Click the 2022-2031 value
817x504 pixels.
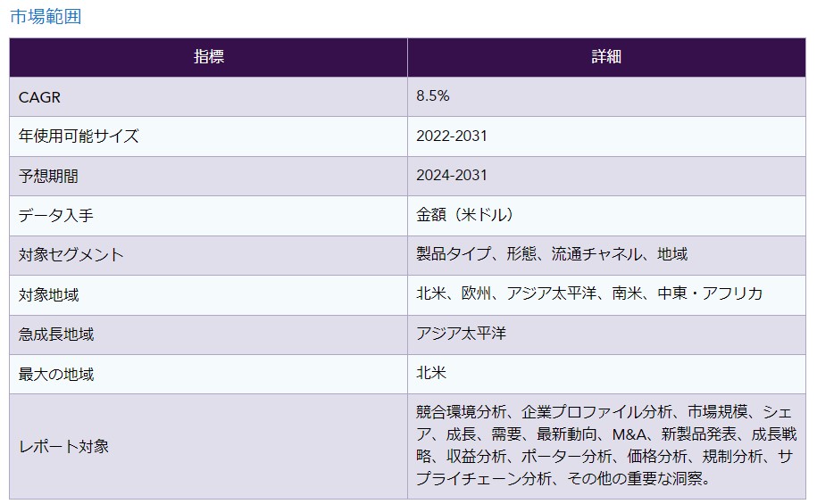(x=452, y=136)
